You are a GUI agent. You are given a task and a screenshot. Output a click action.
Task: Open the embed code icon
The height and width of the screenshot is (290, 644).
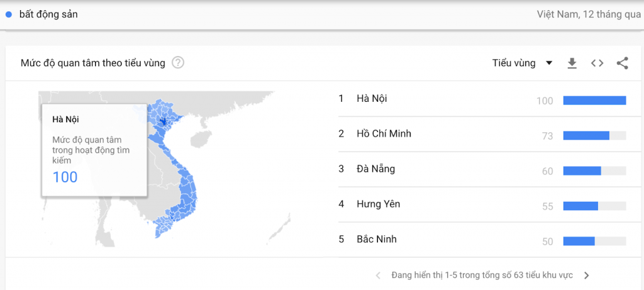[597, 64]
